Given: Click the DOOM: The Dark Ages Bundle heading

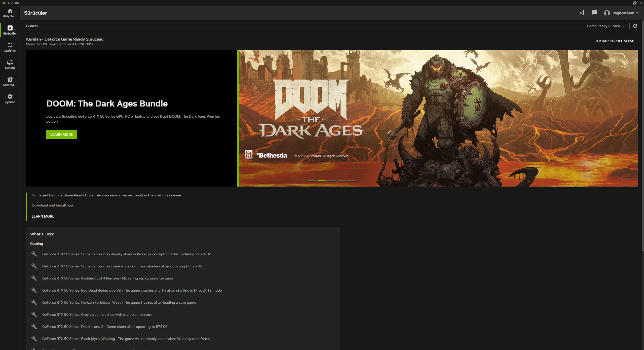Looking at the screenshot, I should [107, 103].
